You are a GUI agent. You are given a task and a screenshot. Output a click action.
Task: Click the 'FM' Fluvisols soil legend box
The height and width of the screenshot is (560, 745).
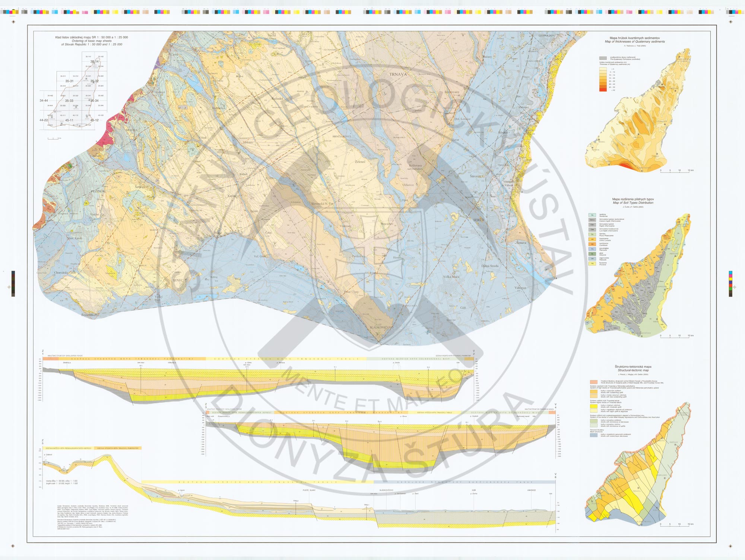coord(592,263)
